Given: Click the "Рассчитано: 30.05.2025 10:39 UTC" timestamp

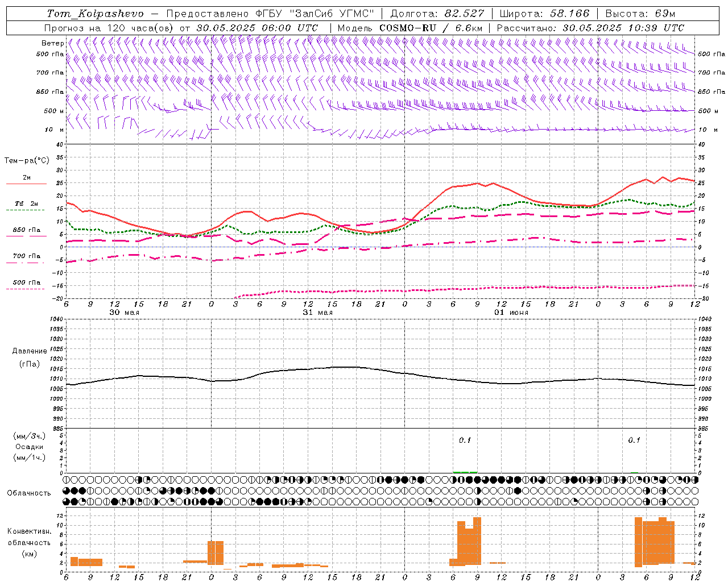Looking at the screenshot, I should click(x=590, y=28).
